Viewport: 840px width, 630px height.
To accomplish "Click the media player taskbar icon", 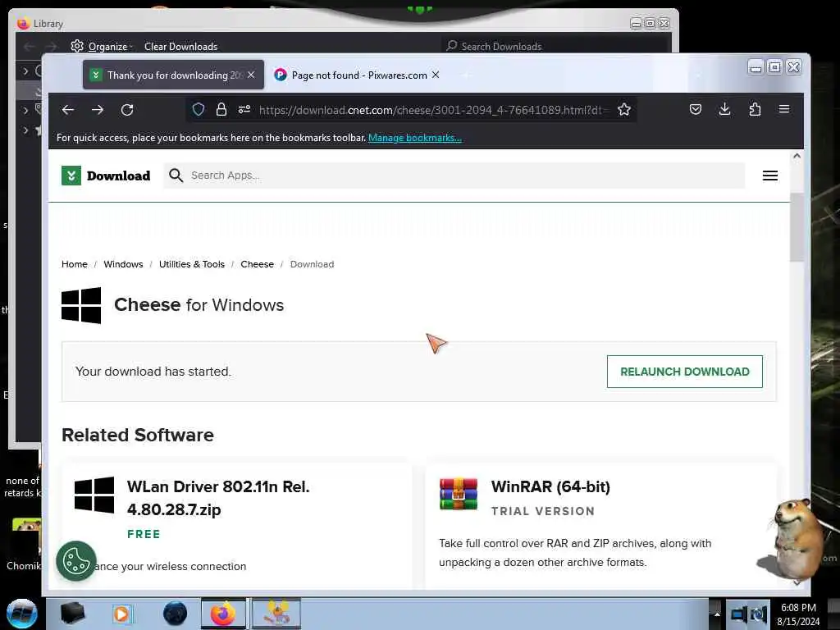I will (121, 614).
